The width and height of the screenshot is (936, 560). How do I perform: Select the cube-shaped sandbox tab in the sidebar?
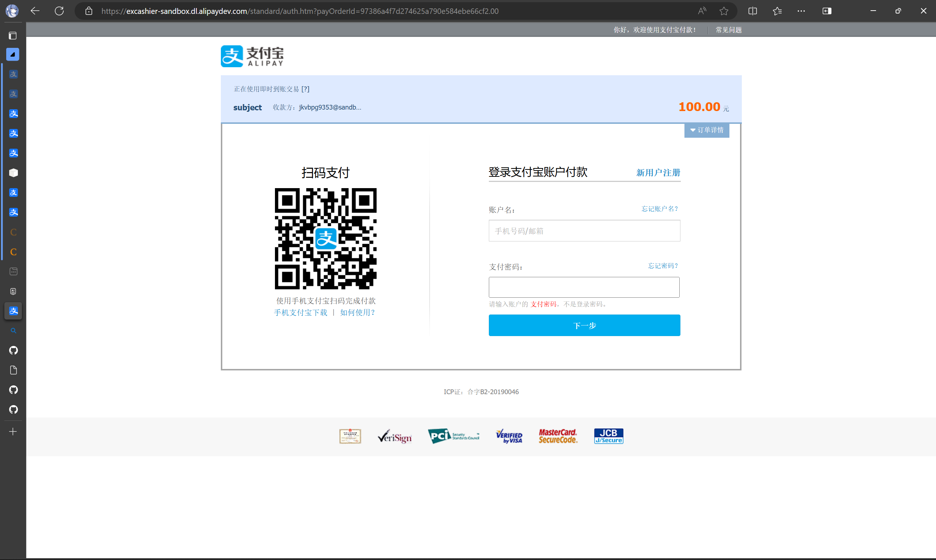click(x=13, y=173)
